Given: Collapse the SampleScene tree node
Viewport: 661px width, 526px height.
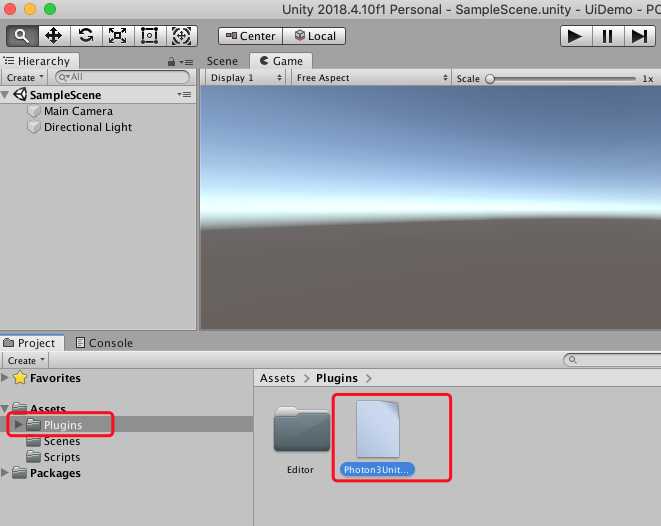Looking at the screenshot, I should coord(5,95).
